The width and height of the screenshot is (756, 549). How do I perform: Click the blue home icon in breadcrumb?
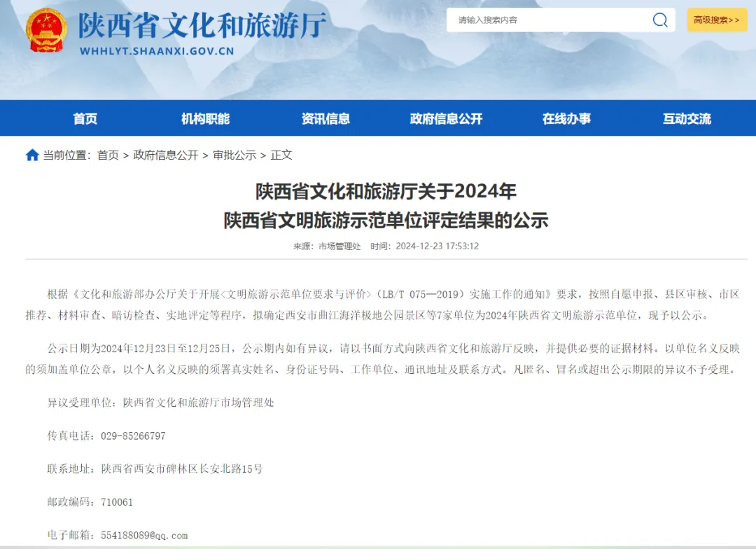32,155
